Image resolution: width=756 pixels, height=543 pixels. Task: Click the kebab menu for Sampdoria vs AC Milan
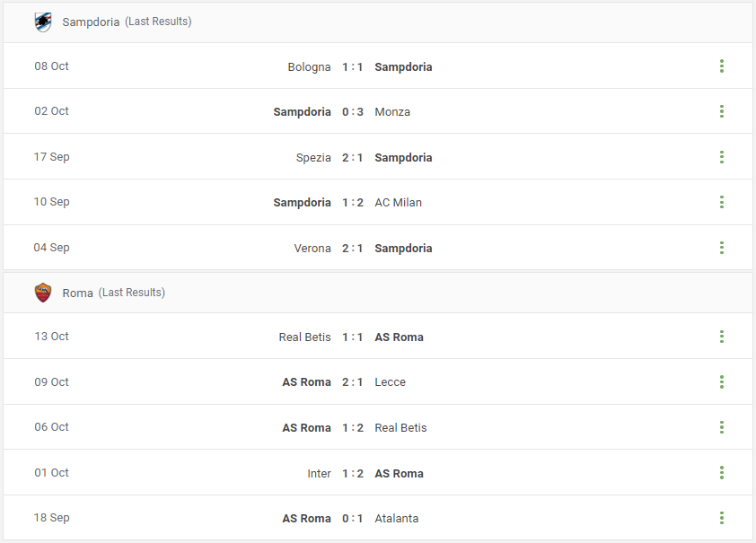click(x=721, y=202)
